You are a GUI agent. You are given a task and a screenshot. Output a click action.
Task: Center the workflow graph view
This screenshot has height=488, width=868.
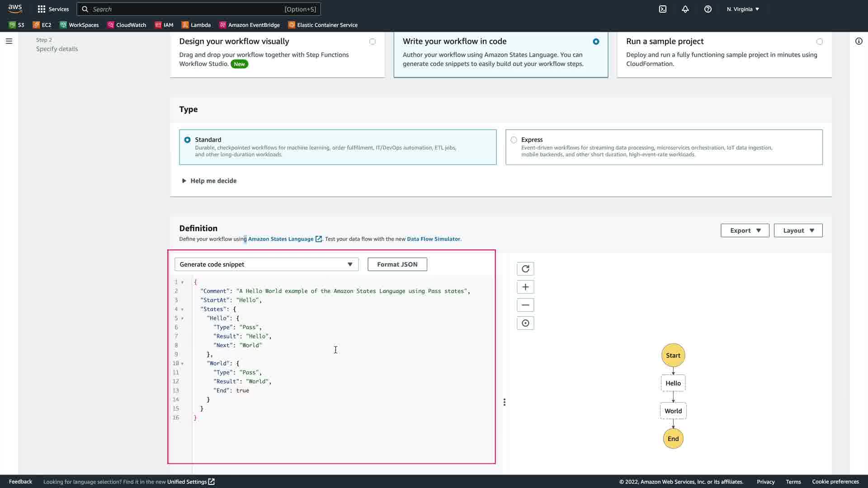(525, 323)
